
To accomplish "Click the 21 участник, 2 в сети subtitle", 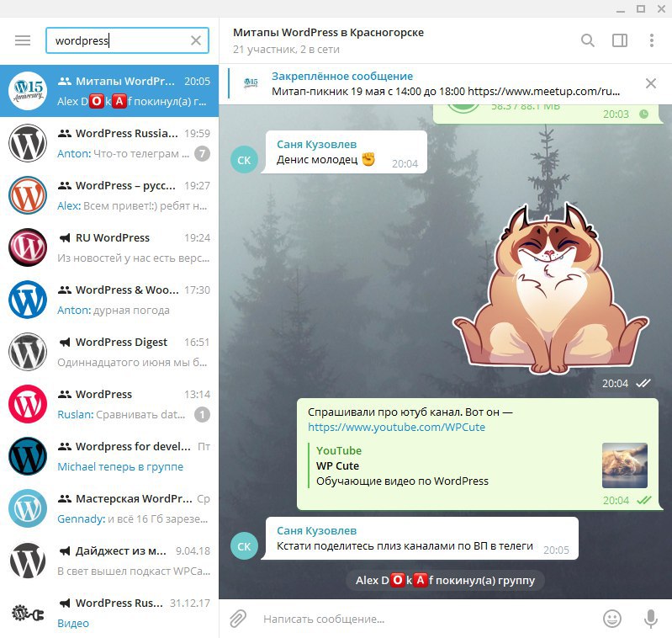I will pos(286,50).
